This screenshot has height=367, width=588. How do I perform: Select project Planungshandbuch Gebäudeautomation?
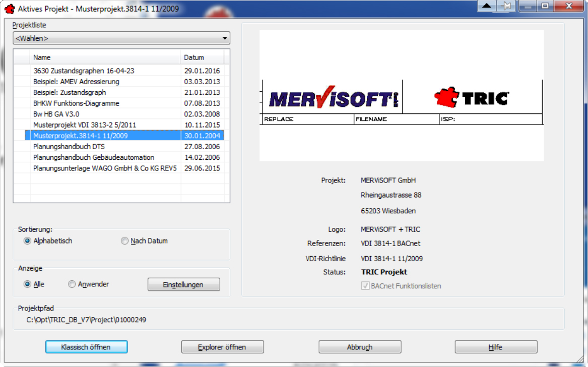[x=94, y=157]
